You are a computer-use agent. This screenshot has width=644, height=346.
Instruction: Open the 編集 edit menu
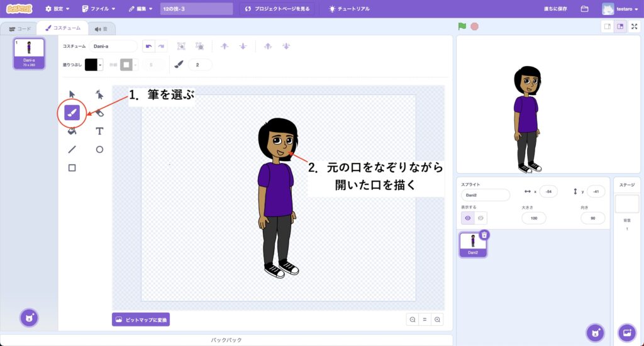click(141, 9)
